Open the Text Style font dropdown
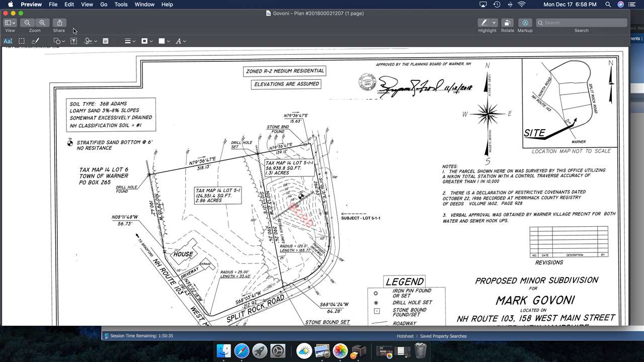644x362 pixels. (181, 41)
